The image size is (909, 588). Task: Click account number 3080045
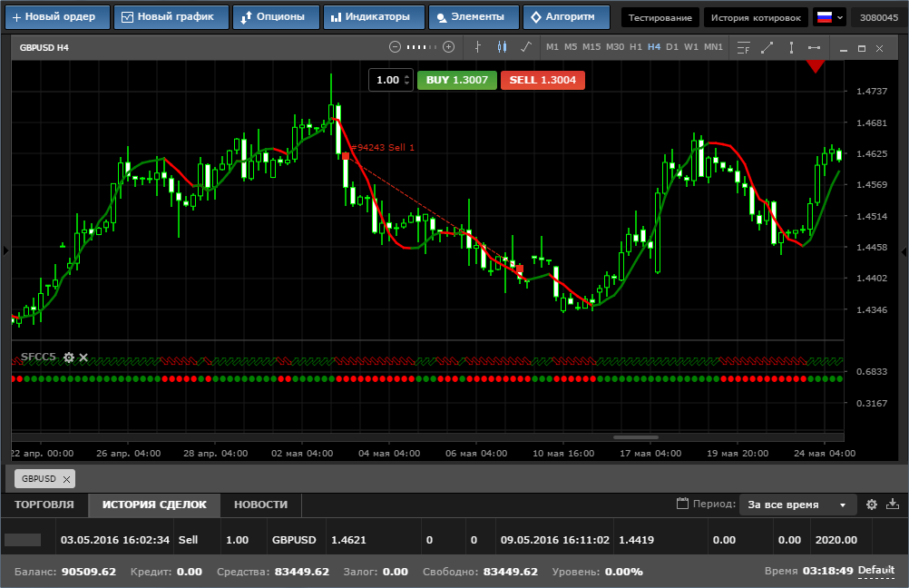[x=879, y=17]
